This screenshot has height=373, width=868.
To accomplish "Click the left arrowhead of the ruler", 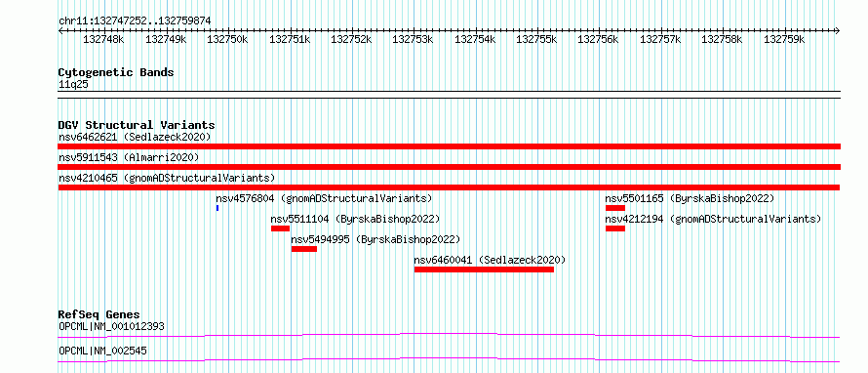I will click(60, 31).
